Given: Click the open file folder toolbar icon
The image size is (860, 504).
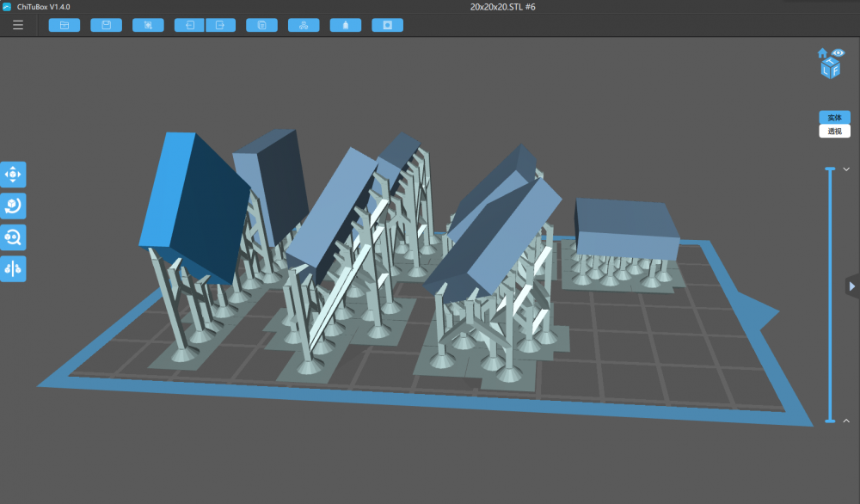Looking at the screenshot, I should 64,25.
